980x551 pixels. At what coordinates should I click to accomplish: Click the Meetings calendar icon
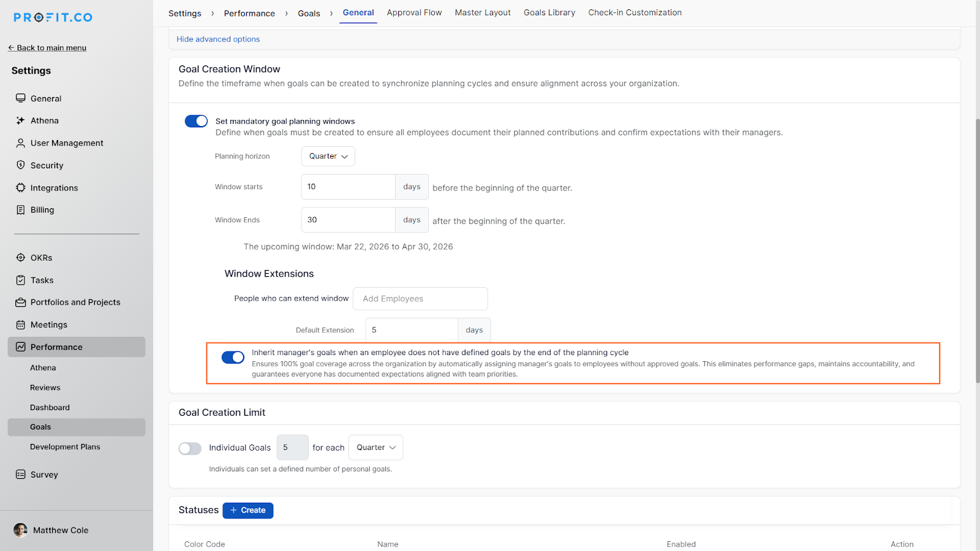click(20, 325)
